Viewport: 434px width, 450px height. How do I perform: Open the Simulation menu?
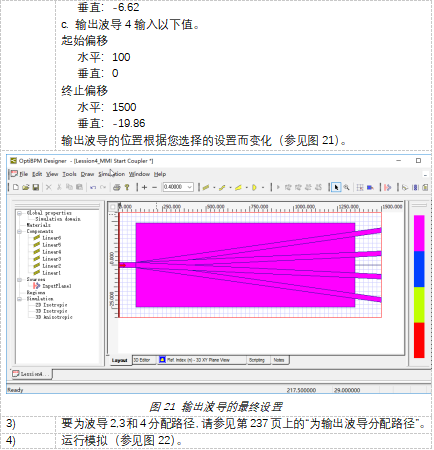(x=112, y=174)
